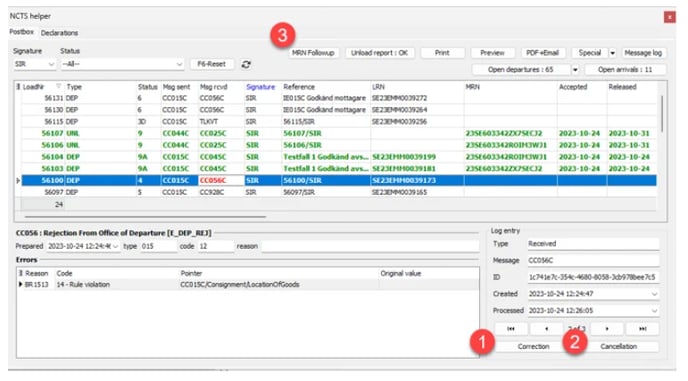Select row with LoadNr 56131
The height and width of the screenshot is (381, 688).
pos(339,98)
